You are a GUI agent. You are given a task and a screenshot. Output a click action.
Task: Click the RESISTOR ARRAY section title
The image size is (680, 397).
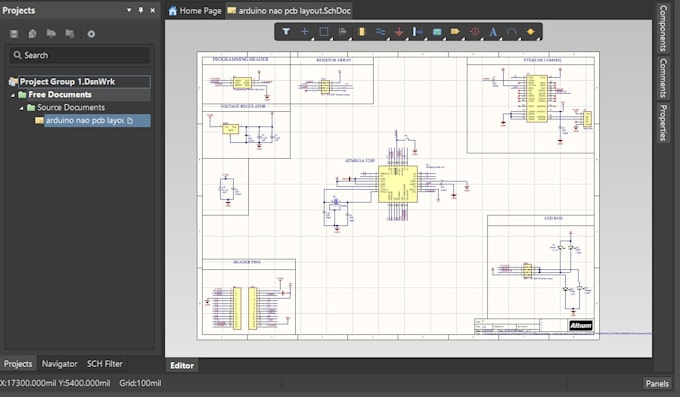click(x=333, y=60)
